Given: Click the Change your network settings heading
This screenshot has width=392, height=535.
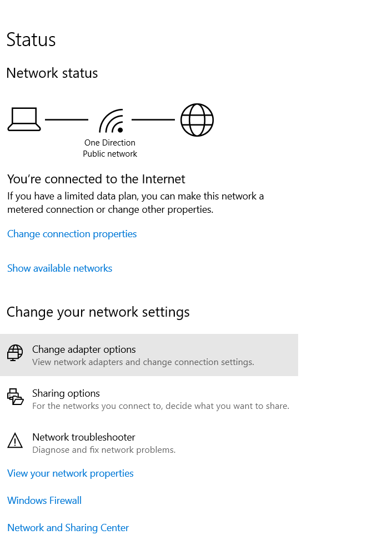Looking at the screenshot, I should point(98,312).
